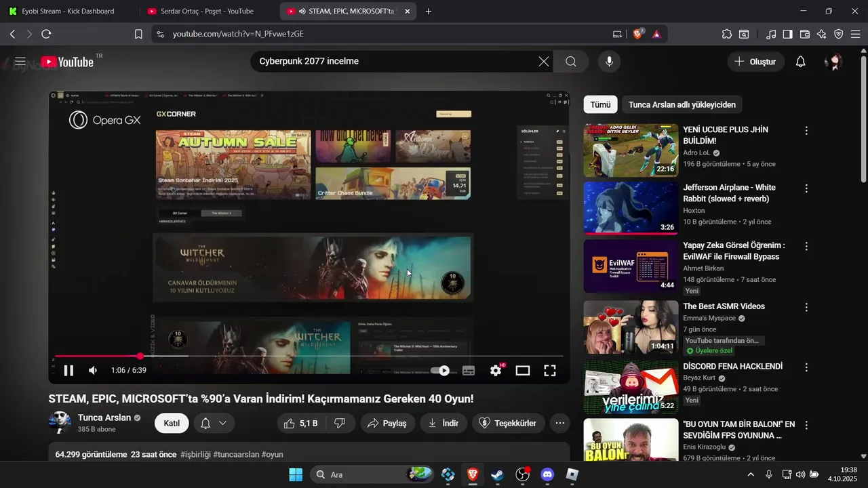The height and width of the screenshot is (488, 868).
Task: Open options for Jefferson Airplane video
Action: pos(806,188)
